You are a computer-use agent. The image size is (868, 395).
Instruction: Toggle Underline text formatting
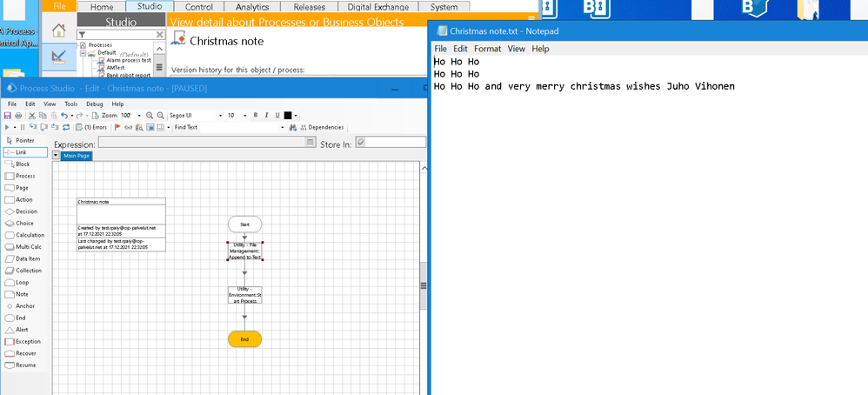[x=277, y=115]
